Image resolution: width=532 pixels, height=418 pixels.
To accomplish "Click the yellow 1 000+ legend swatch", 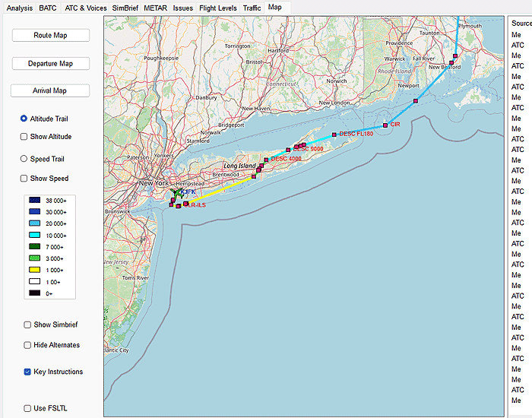I will 36,270.
